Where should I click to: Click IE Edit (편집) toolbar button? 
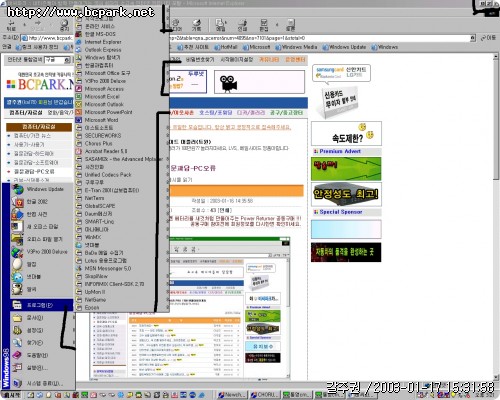264,25
